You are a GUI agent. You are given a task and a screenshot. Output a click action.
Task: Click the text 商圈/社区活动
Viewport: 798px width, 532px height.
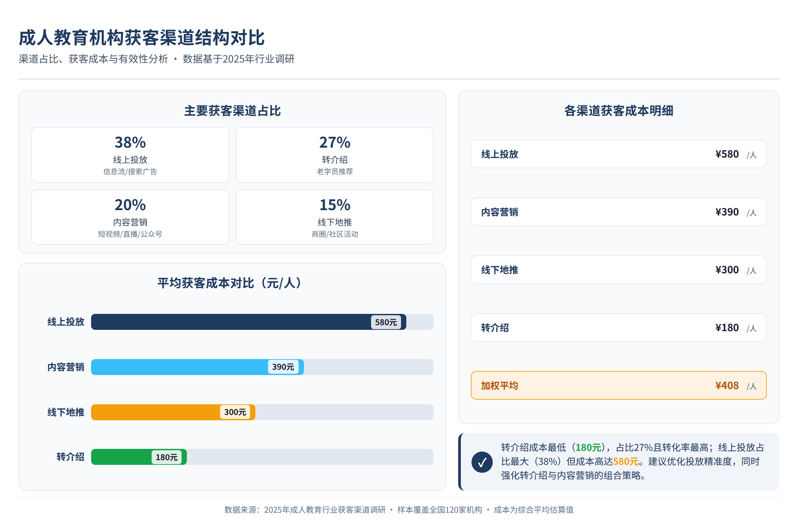(334, 234)
